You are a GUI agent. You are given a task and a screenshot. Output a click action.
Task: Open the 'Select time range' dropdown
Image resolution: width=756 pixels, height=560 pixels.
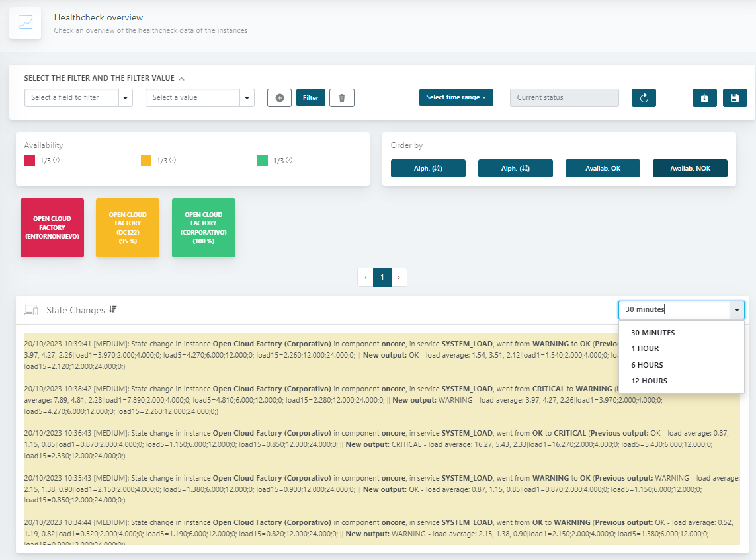point(456,98)
